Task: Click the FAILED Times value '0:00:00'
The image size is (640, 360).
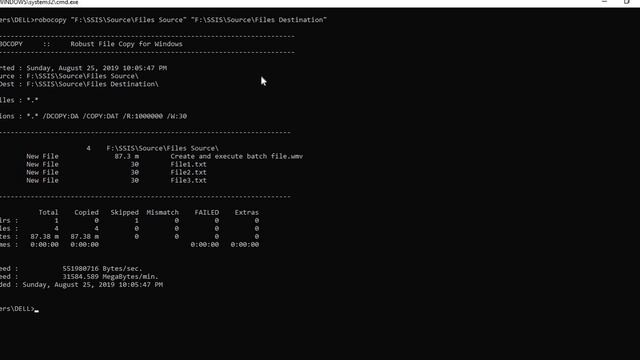Action: (x=204, y=244)
